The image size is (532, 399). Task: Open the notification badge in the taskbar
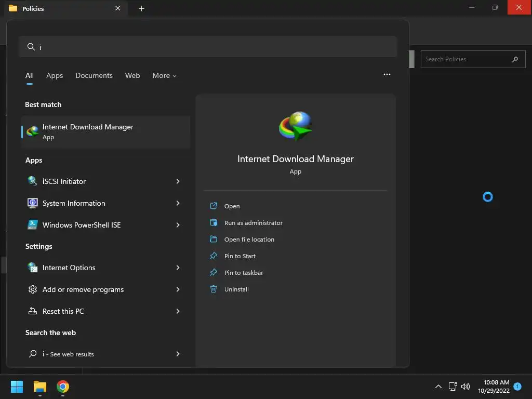[517, 386]
